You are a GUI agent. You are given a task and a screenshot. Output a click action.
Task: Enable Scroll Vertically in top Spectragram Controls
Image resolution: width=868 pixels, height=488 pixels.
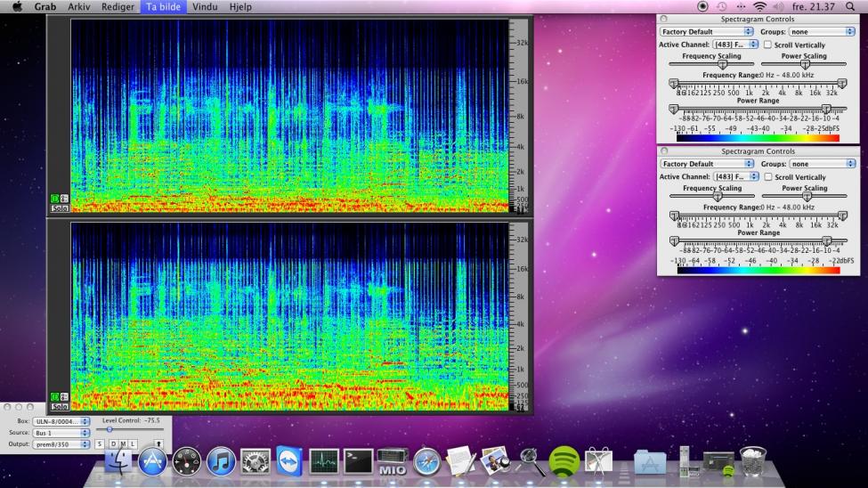(767, 45)
